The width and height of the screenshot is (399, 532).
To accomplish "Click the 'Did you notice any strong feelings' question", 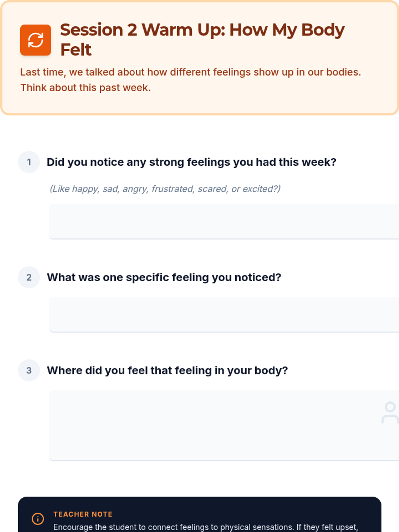I will click(x=192, y=162).
